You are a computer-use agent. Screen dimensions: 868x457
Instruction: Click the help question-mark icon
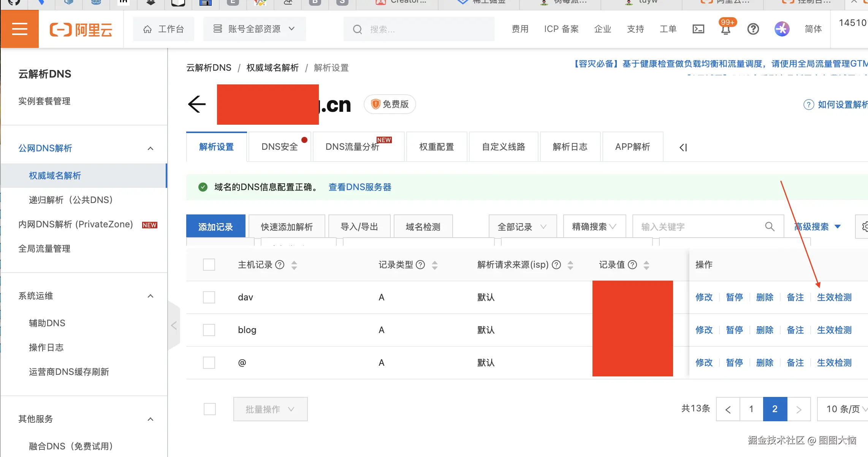click(753, 29)
